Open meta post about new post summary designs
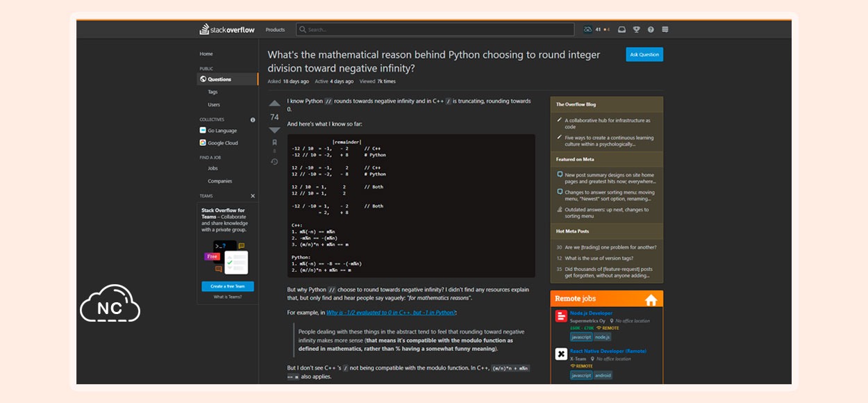 pos(610,178)
